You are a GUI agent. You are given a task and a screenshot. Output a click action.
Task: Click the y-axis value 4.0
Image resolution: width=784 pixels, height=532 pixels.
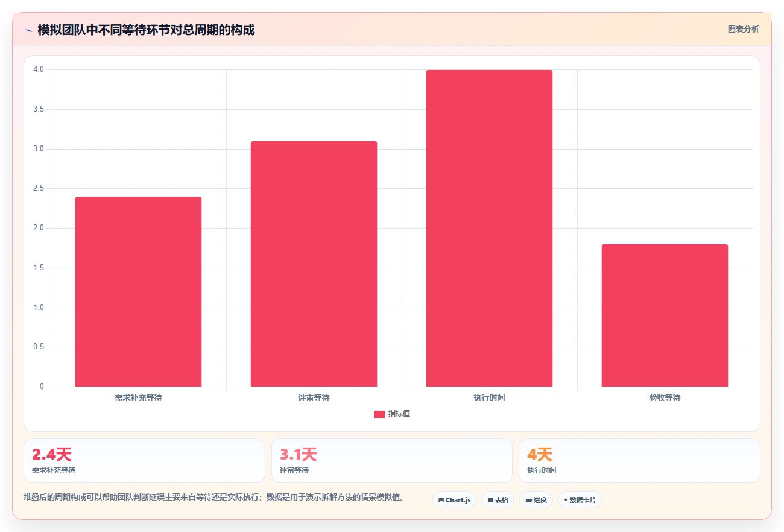pos(39,69)
